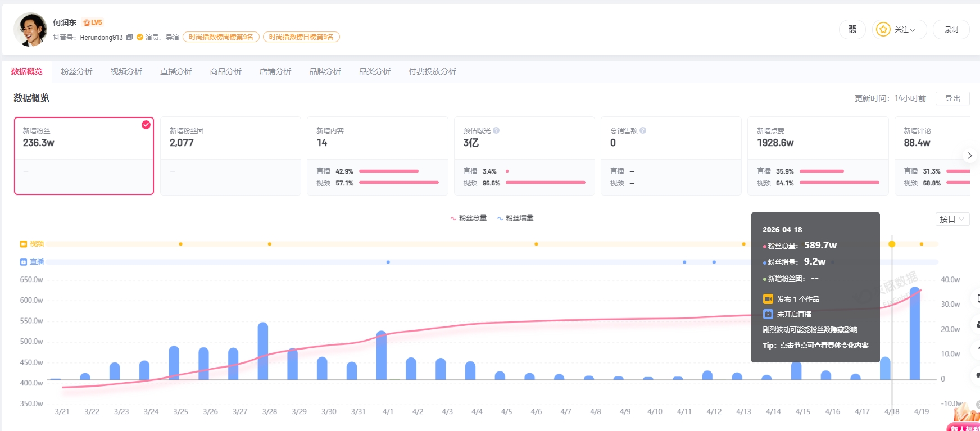Screen dimensions: 980x431
Task: Click help icon beside 预估曝光
Action: [496, 130]
